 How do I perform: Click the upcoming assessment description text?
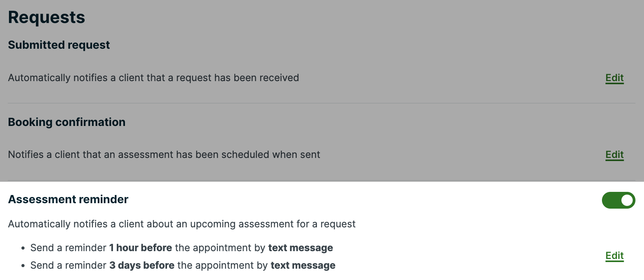[x=181, y=224]
